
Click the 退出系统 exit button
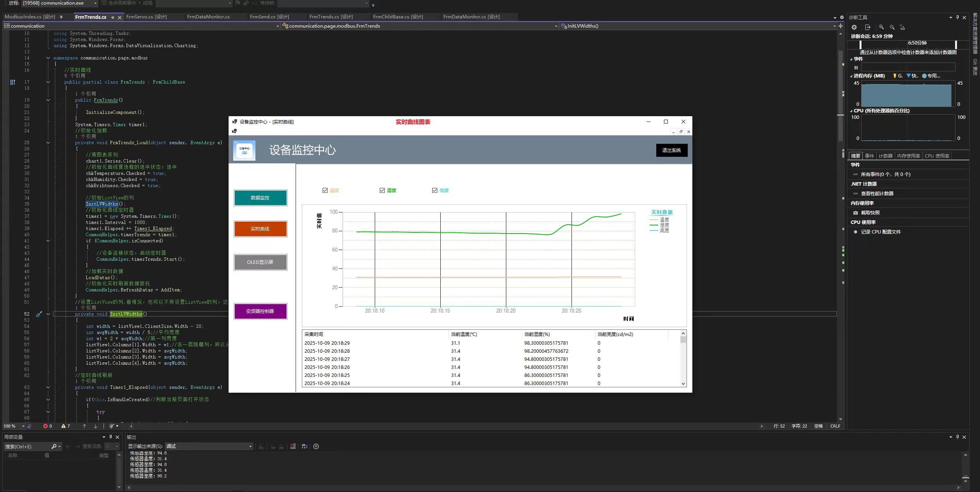click(671, 150)
